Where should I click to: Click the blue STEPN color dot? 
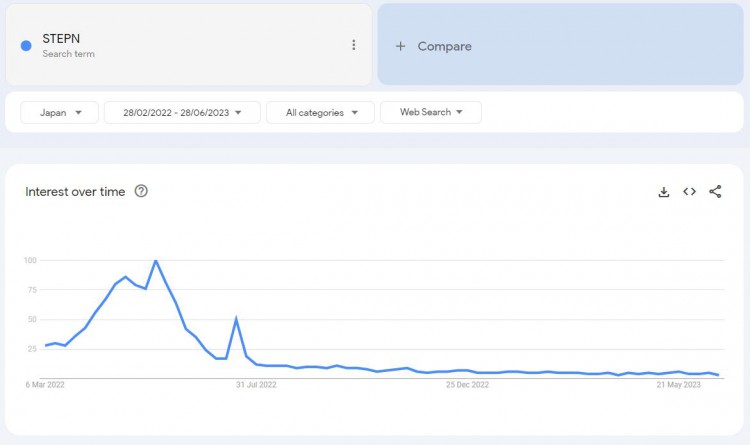[x=26, y=45]
